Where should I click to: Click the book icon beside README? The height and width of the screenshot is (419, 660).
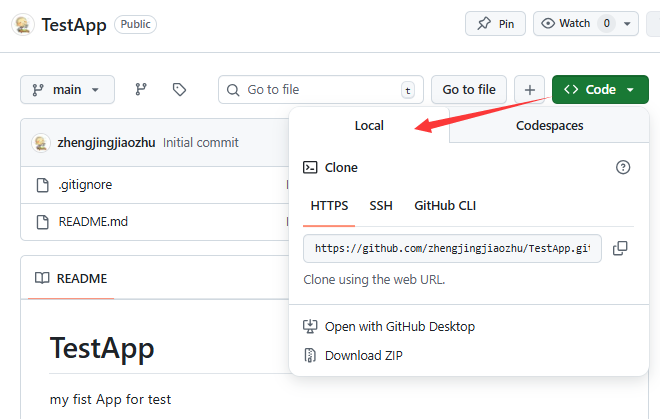[42, 278]
